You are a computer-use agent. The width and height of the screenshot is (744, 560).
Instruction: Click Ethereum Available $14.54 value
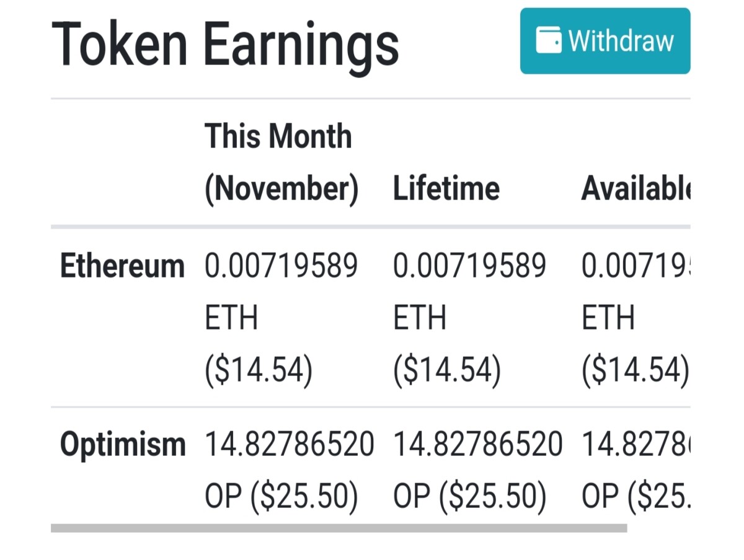pos(635,371)
